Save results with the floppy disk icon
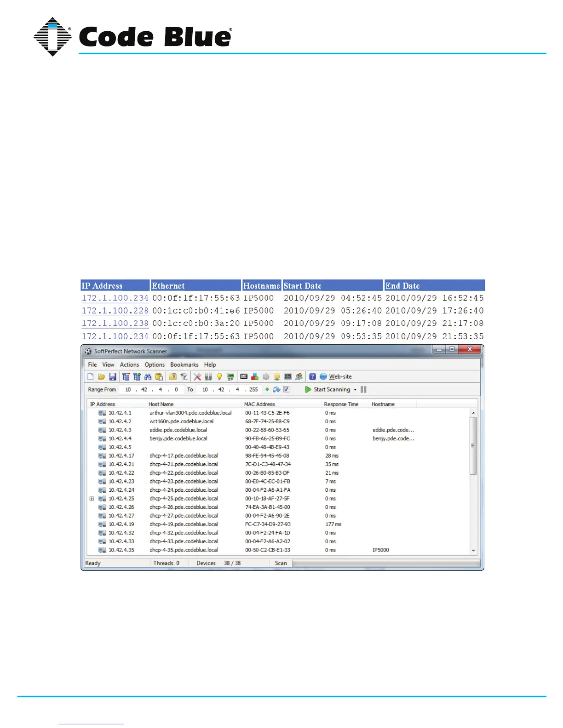Screen dimensions: 563x728 pyautogui.click(x=112, y=376)
